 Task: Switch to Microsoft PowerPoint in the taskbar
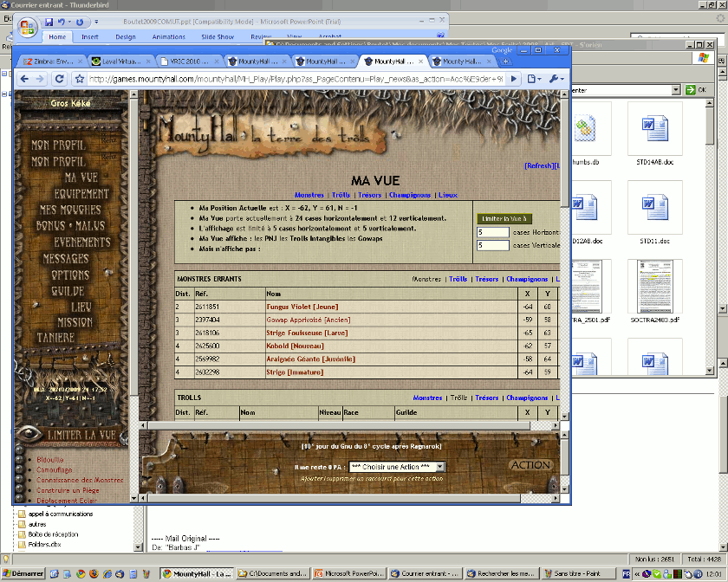348,573
